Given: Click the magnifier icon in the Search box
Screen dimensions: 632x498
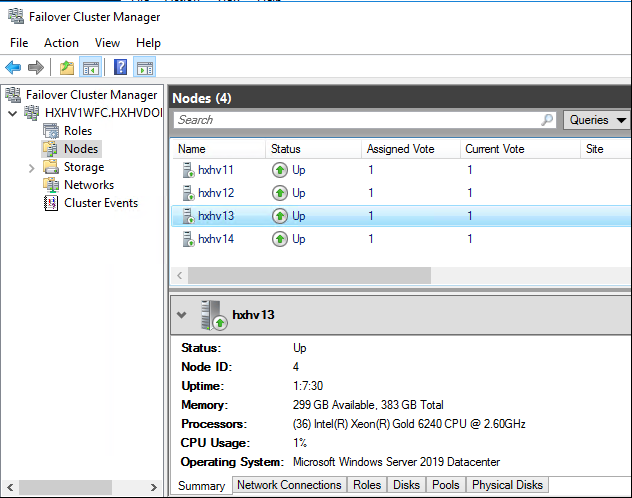Looking at the screenshot, I should pos(547,120).
